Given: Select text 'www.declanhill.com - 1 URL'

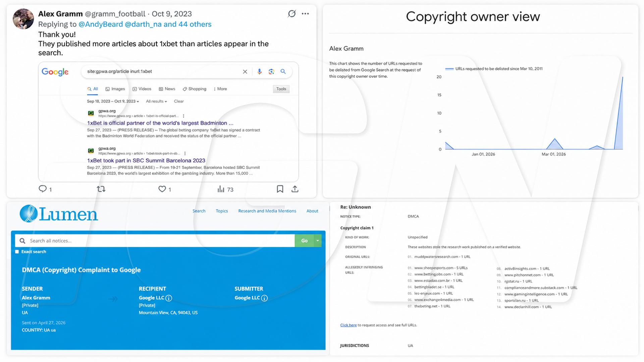Looking at the screenshot, I should (528, 307).
